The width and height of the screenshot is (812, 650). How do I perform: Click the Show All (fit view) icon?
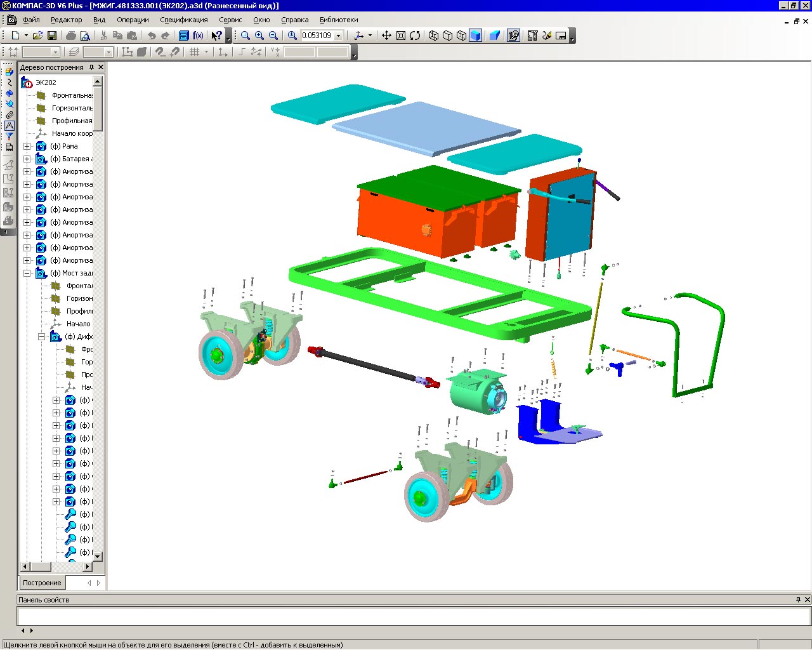(401, 36)
